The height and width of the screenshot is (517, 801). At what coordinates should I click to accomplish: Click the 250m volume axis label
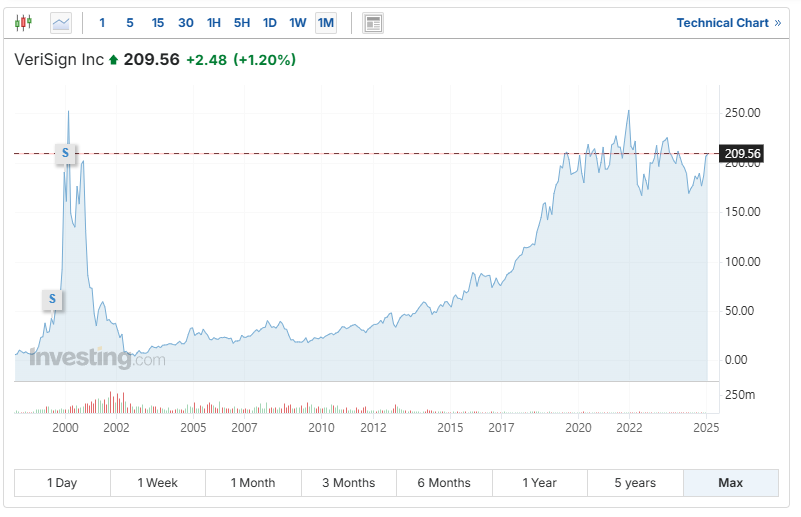coord(740,395)
